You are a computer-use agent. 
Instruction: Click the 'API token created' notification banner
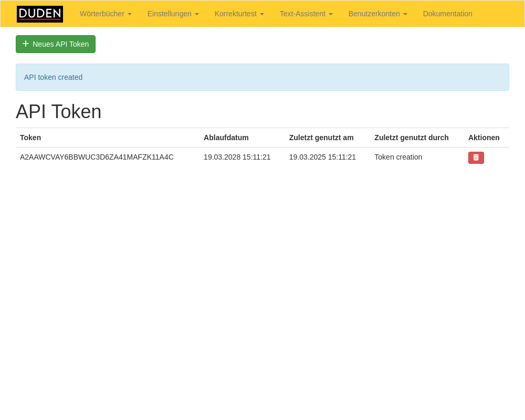pyautogui.click(x=262, y=77)
